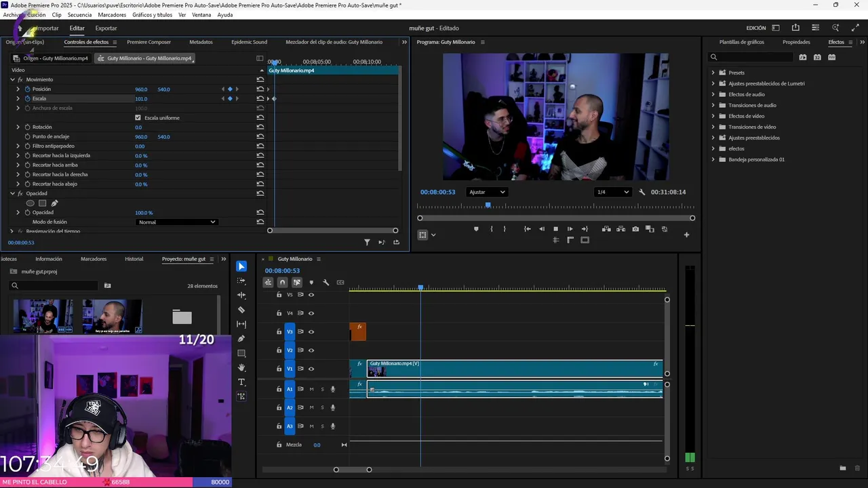Select the Pen tool in the toolbar

point(241,339)
